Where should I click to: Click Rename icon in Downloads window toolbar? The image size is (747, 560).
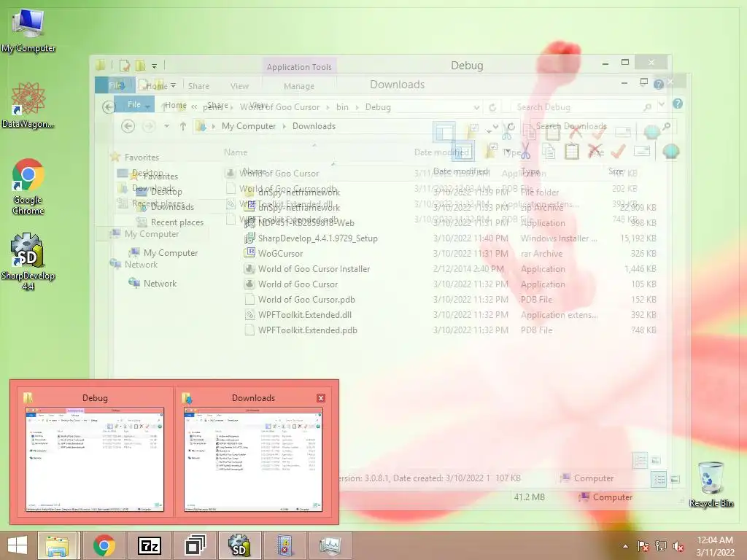tap(642, 152)
